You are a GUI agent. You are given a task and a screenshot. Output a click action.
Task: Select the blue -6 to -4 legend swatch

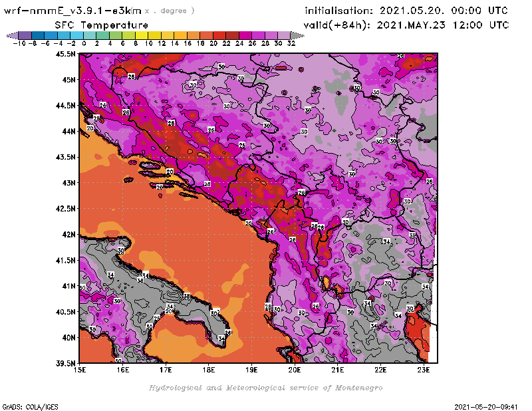pos(51,35)
